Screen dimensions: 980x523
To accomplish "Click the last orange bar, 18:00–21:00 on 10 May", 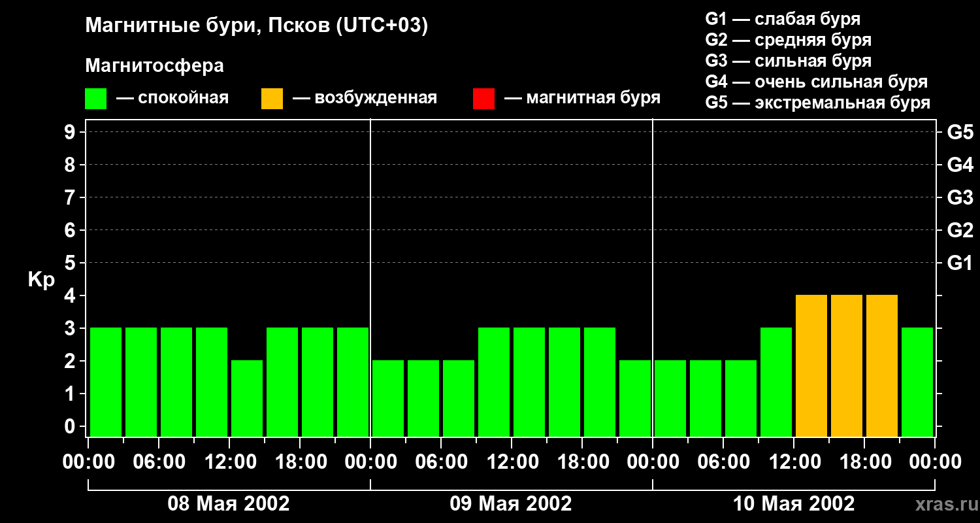I will (x=882, y=365).
